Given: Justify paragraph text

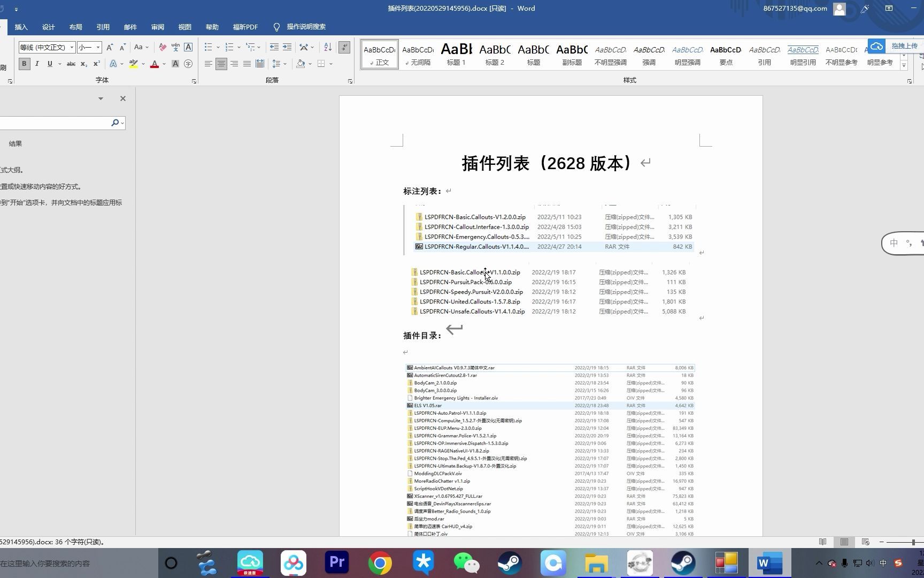Looking at the screenshot, I should 247,64.
